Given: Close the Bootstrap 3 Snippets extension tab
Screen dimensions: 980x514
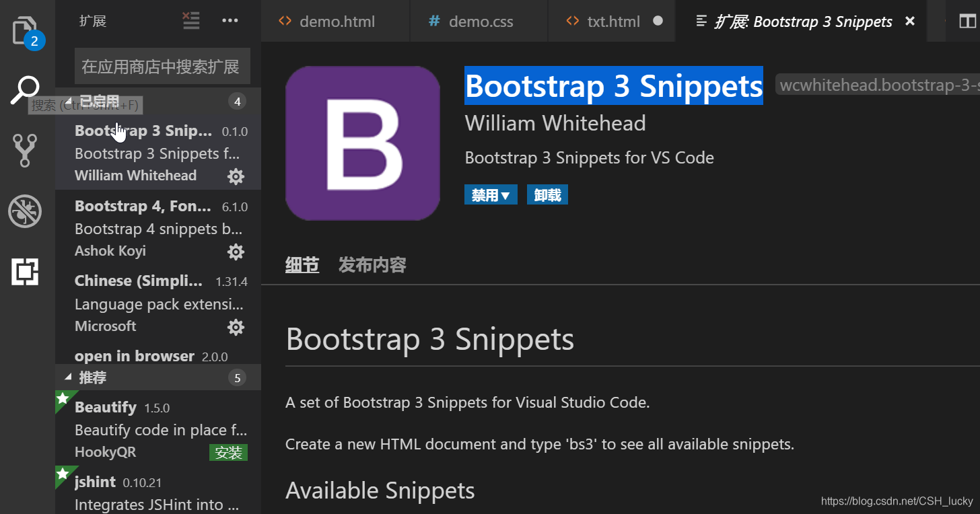Looking at the screenshot, I should (910, 21).
